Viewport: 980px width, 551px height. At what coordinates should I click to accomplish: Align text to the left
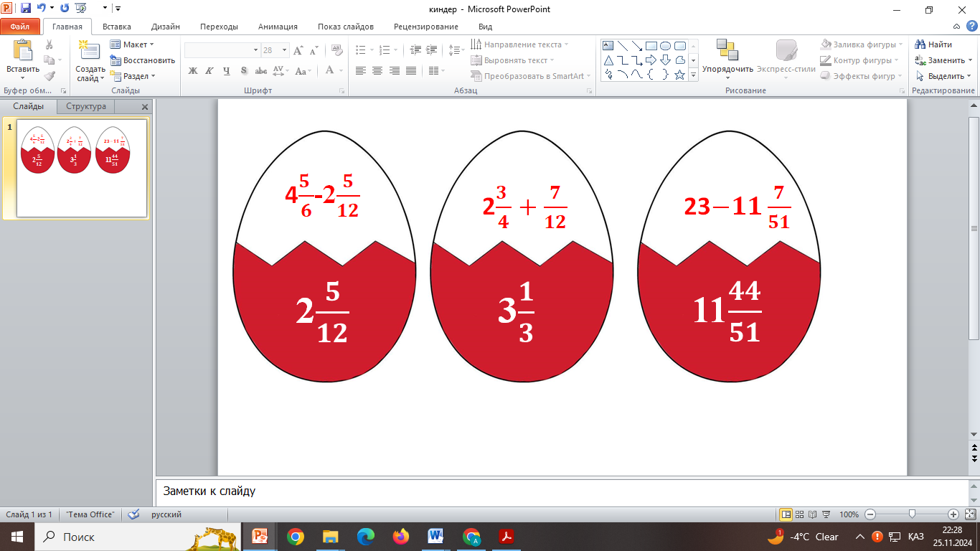(360, 70)
